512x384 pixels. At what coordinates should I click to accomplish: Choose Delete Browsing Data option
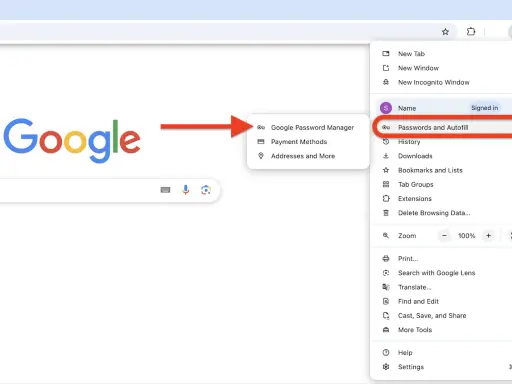tap(441, 213)
